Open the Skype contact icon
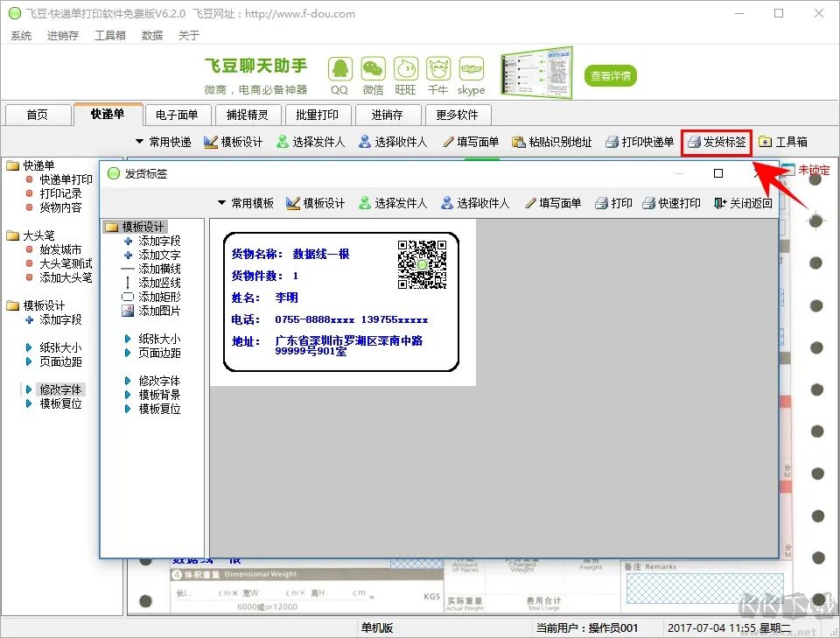 click(471, 69)
